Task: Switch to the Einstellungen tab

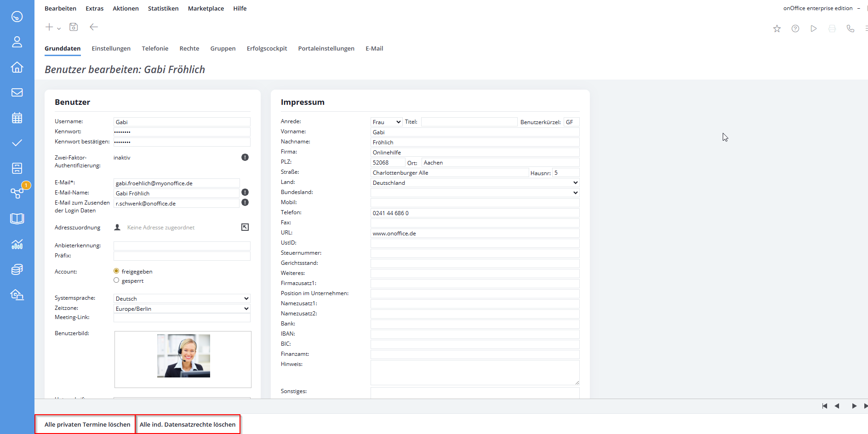Action: (x=111, y=48)
